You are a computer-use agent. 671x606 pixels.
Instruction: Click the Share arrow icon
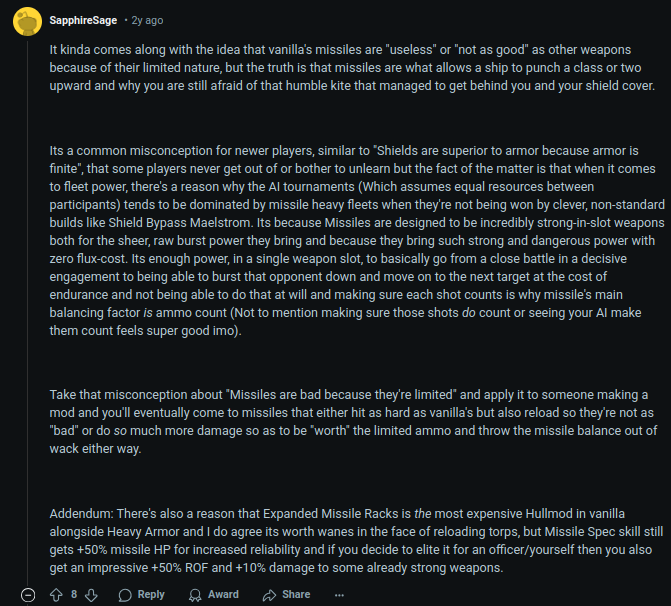pyautogui.click(x=269, y=595)
